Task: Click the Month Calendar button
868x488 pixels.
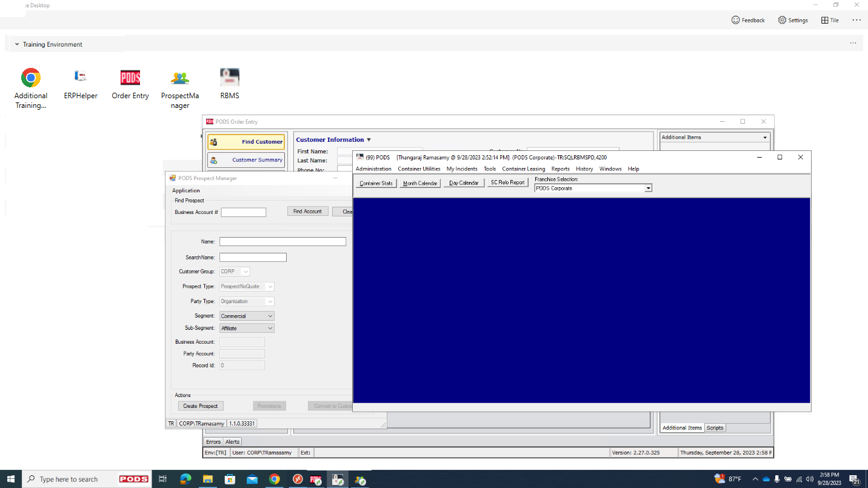Action: tap(420, 182)
